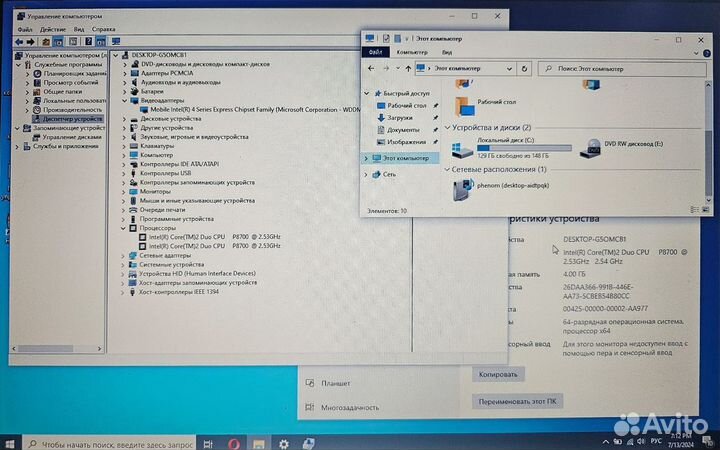This screenshot has width=720, height=450.
Task: Expand Батареи device category
Action: 124,91
